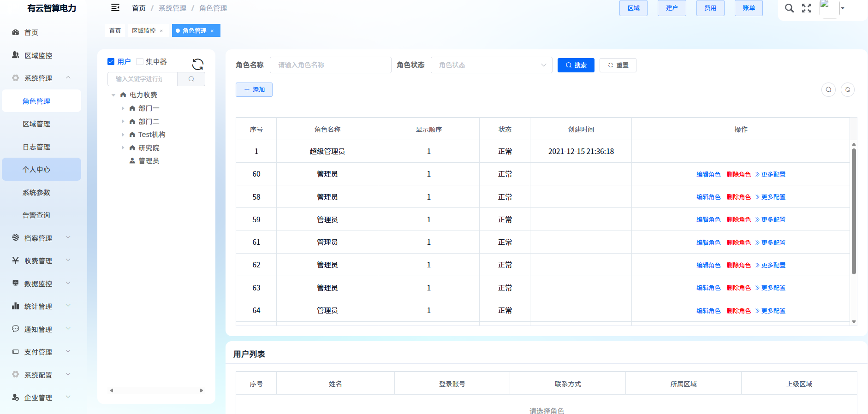This screenshot has width=868, height=414.
Task: Check the 集中器 checkbox
Action: tap(140, 61)
